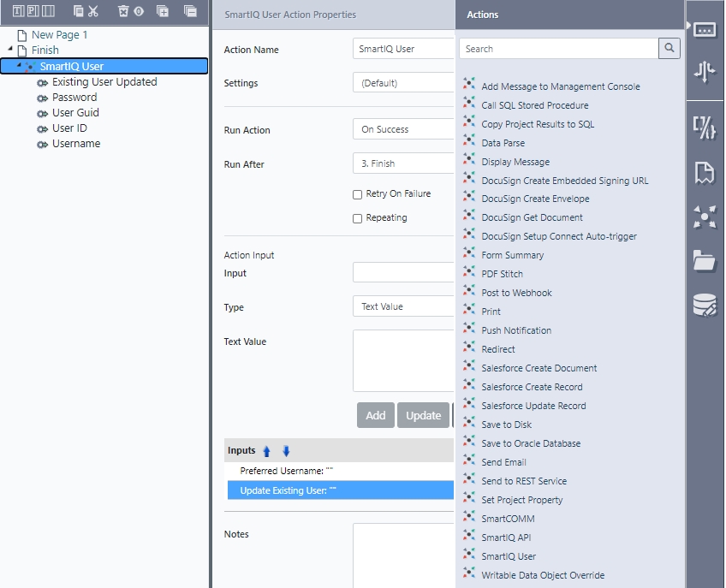Click the Update button

pos(423,415)
